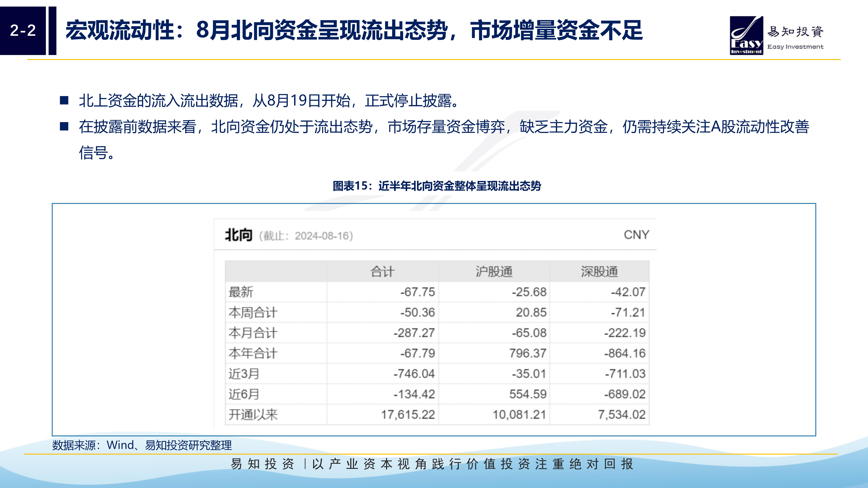Click the value 796.37 in 本年合计 row

tap(528, 353)
